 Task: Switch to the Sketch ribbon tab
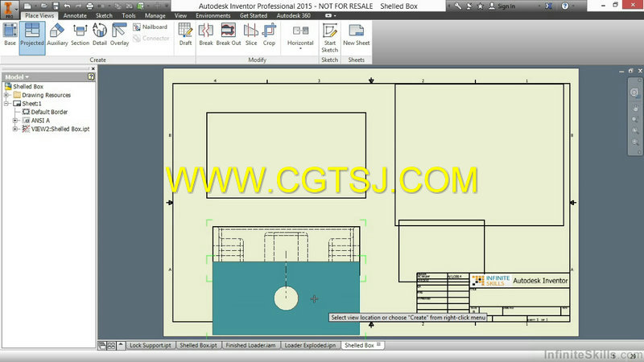click(104, 15)
